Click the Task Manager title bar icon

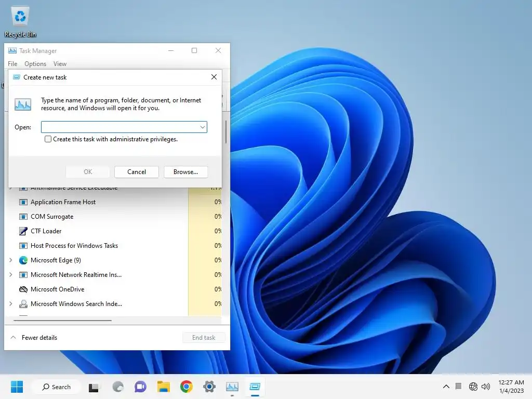tap(12, 50)
